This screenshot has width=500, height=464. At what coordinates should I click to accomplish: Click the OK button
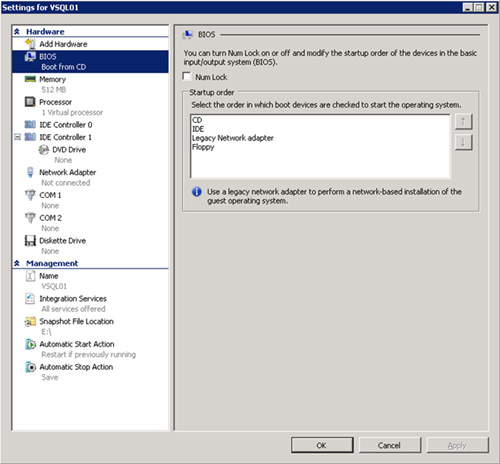point(322,445)
